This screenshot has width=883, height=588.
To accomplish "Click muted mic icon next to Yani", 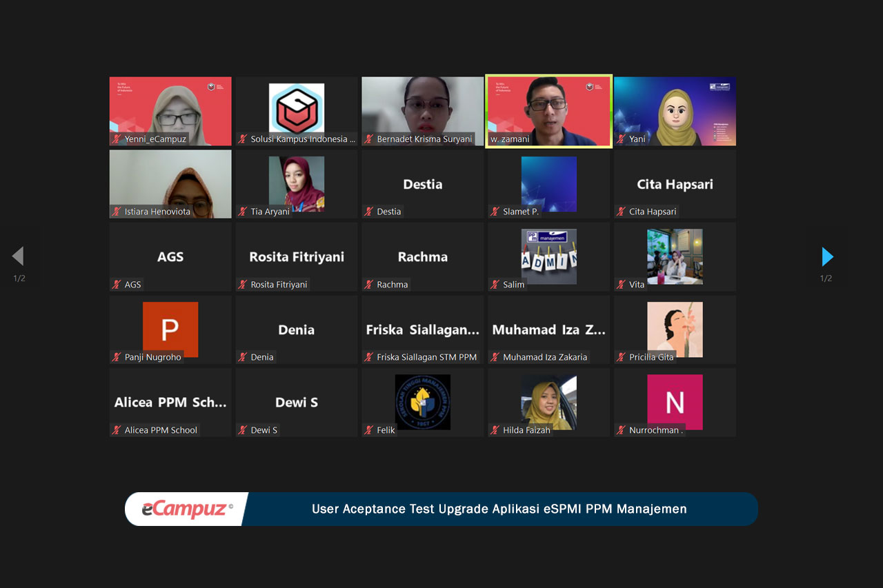I will (622, 139).
